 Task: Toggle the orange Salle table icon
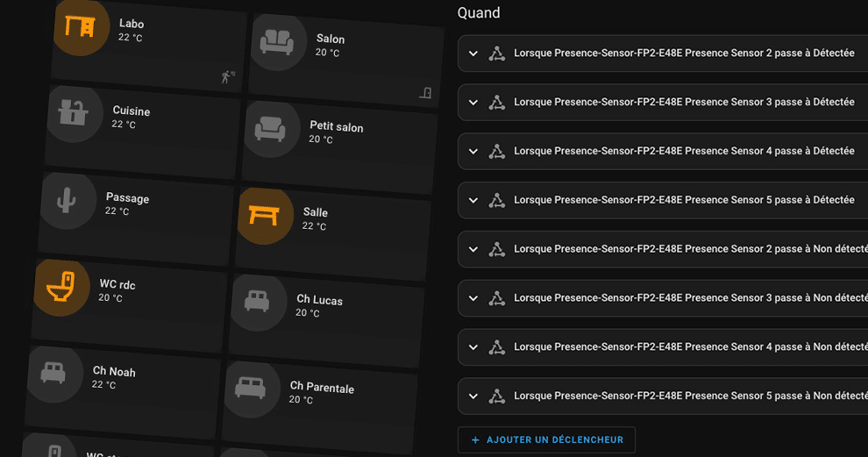point(265,216)
